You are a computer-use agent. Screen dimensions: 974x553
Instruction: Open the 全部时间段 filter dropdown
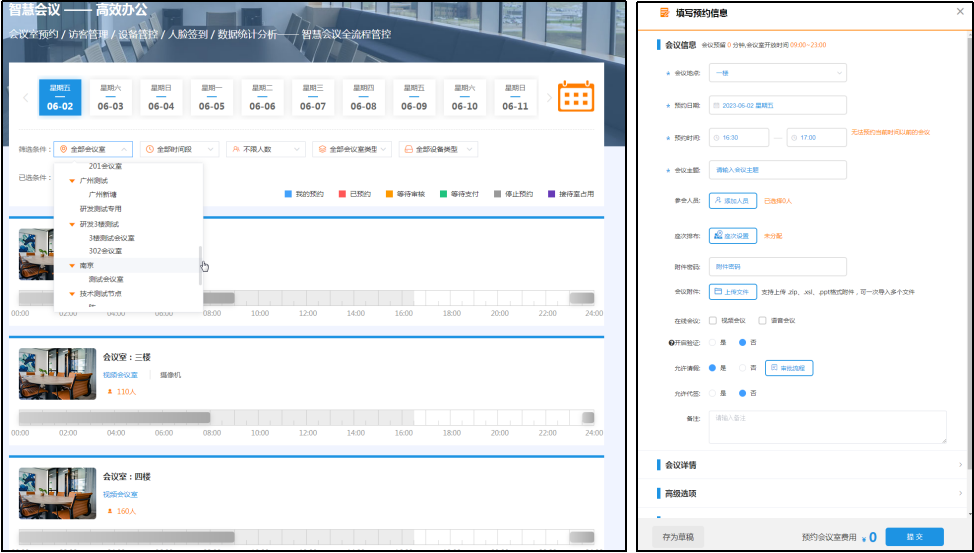[180, 150]
